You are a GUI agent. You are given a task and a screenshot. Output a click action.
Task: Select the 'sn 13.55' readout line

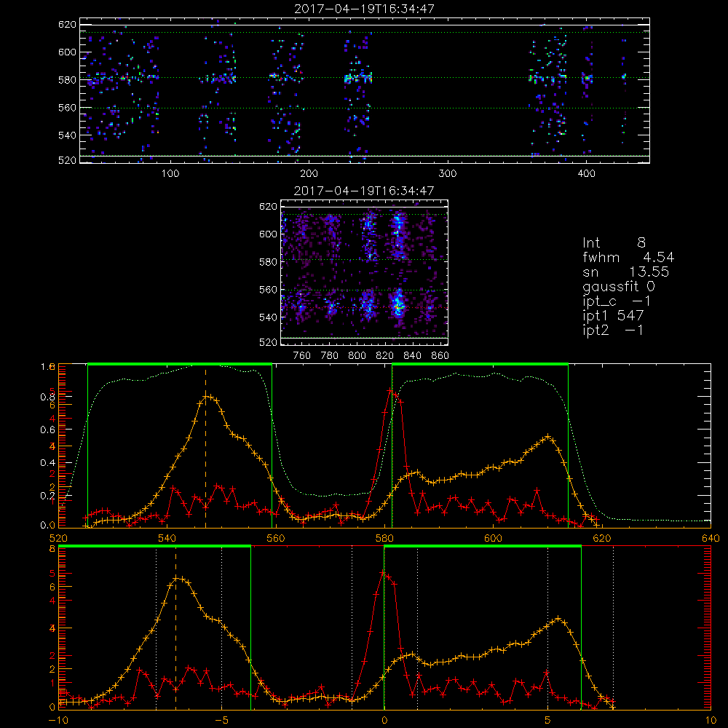coord(625,272)
